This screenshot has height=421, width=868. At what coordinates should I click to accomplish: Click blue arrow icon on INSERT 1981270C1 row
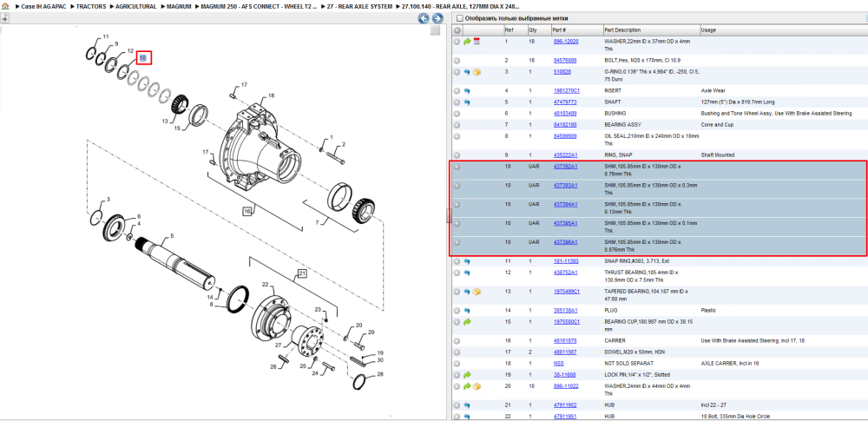coord(467,91)
